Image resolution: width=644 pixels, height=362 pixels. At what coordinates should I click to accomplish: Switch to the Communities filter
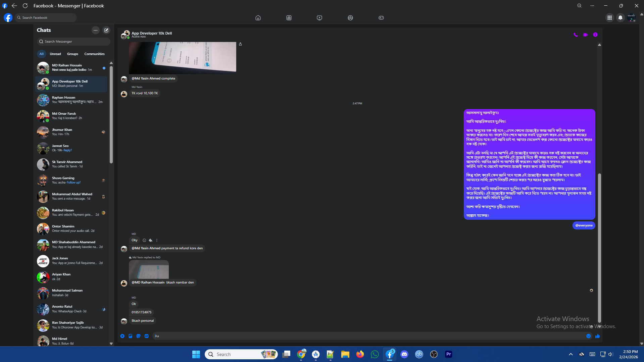pos(94,54)
